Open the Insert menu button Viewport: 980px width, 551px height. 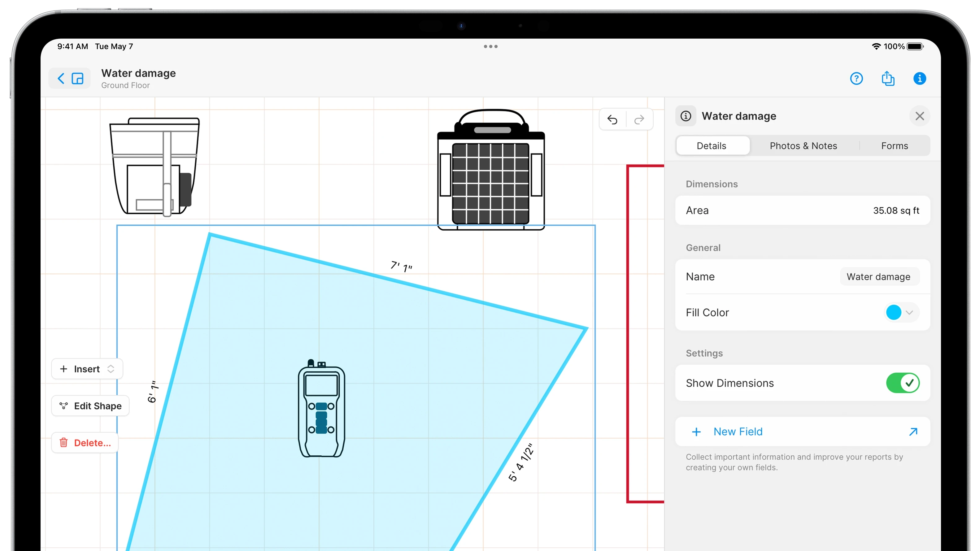pos(87,369)
